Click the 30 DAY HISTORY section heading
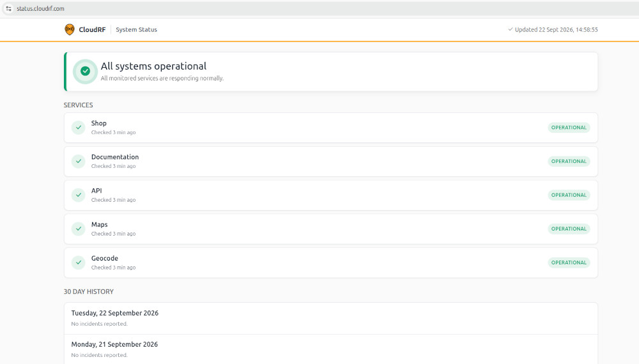The image size is (639, 364). pyautogui.click(x=88, y=292)
